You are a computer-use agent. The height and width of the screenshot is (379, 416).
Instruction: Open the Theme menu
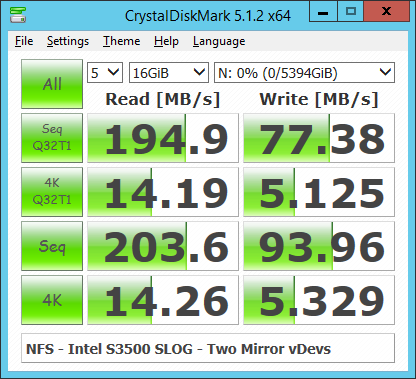(x=121, y=41)
